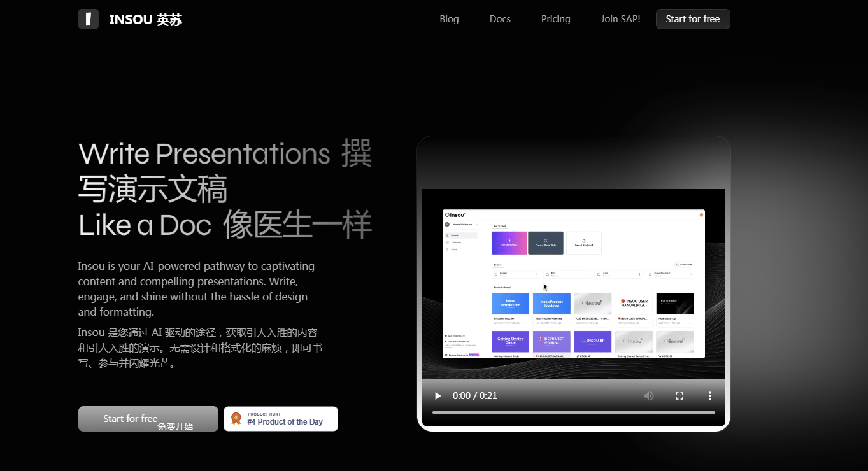Viewport: 868px width, 471px height.
Task: Open the Join SAP! link
Action: pyautogui.click(x=620, y=19)
